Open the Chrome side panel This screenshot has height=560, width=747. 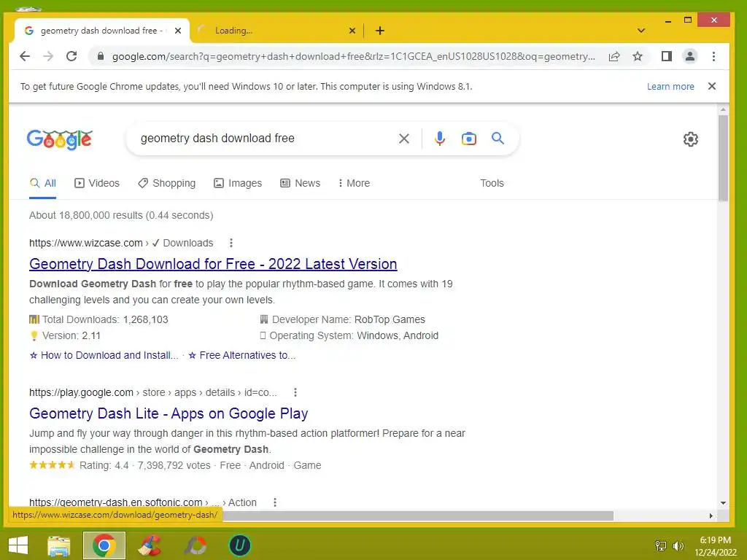[667, 56]
